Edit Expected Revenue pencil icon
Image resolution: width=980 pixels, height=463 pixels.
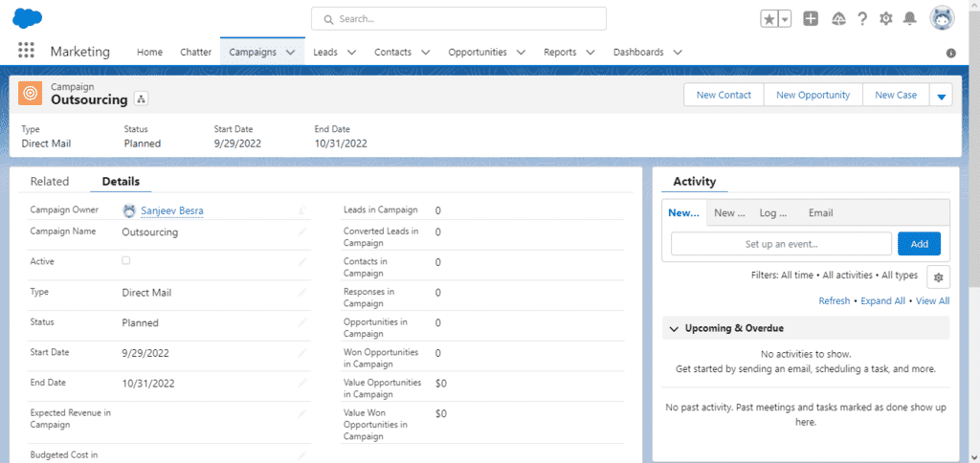[301, 413]
